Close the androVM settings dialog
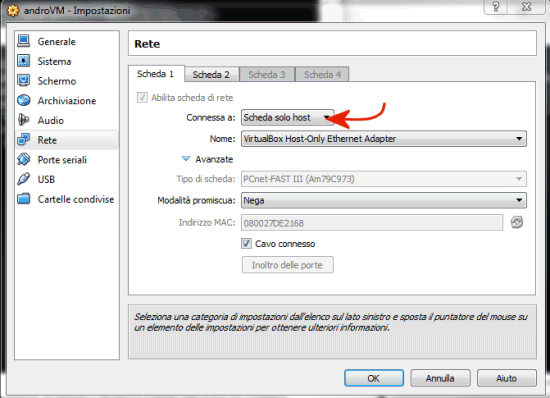Screen dimensions: 550x398 click(x=526, y=7)
